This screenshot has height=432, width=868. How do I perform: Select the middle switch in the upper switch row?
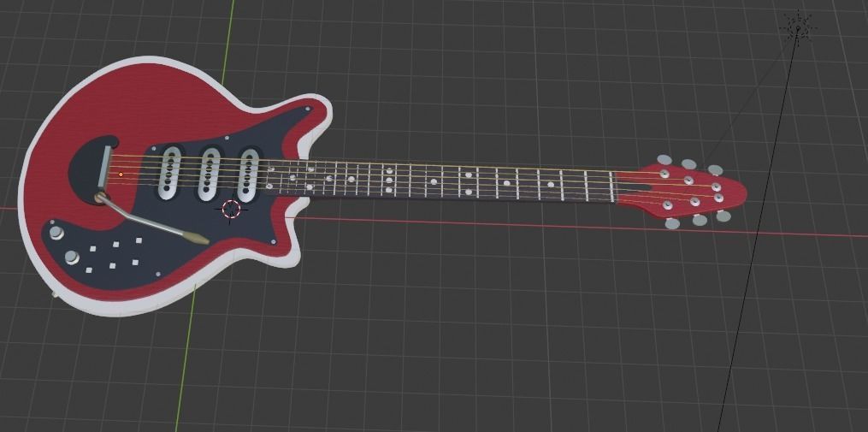pyautogui.click(x=115, y=245)
